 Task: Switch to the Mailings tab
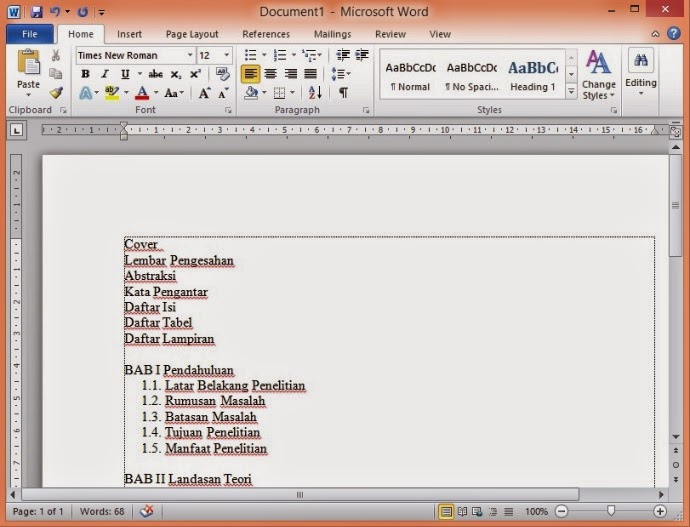pos(333,34)
